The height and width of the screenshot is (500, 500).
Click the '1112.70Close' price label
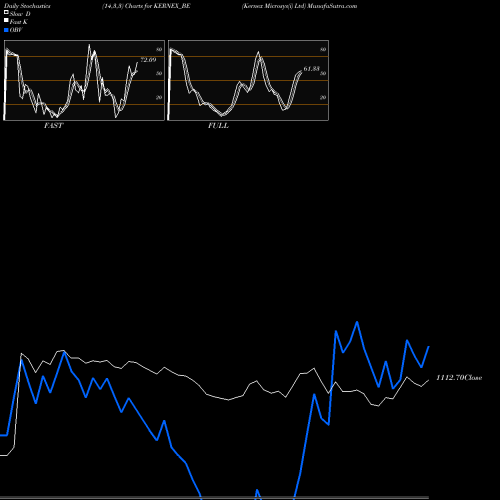(459, 378)
